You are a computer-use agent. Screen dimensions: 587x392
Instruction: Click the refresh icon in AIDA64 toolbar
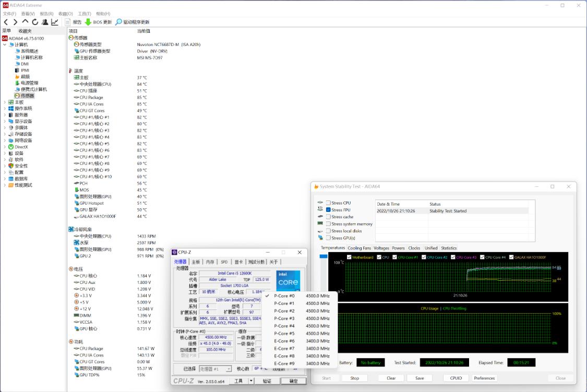pyautogui.click(x=35, y=22)
